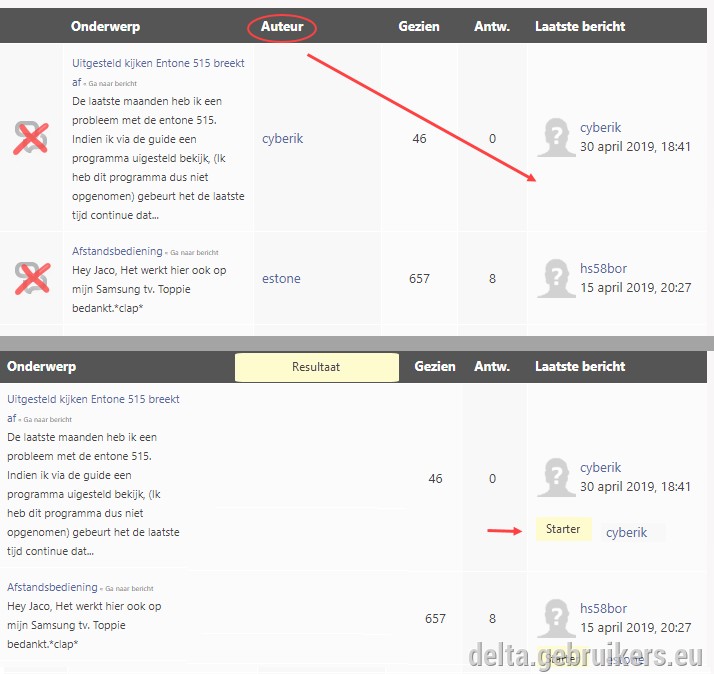The image size is (714, 674).
Task: Sort by Laatste bericht in Auteur table
Action: (x=580, y=26)
